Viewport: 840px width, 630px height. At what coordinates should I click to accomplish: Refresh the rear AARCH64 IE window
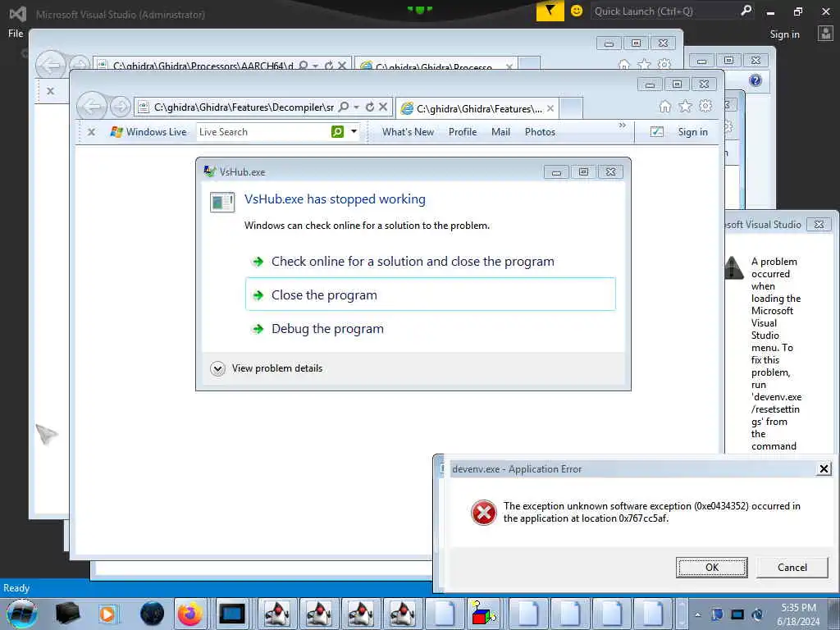click(x=328, y=66)
